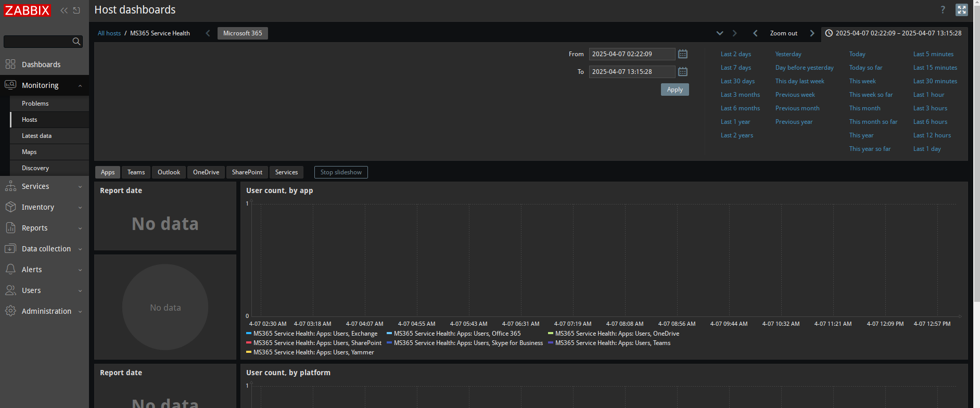Click the From date input field
Viewport: 980px width, 408px height.
(x=632, y=54)
